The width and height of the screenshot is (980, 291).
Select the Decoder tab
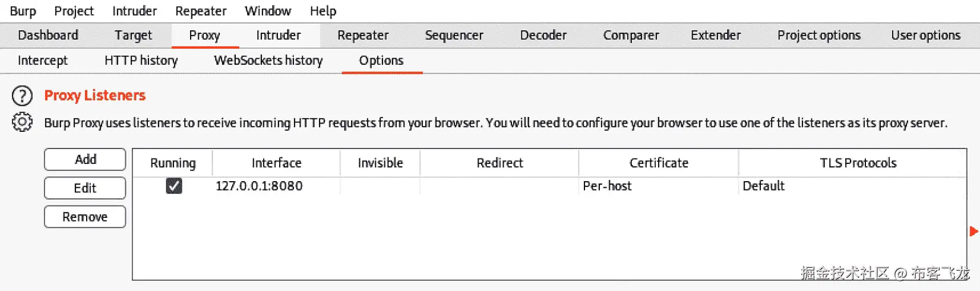pyautogui.click(x=543, y=36)
